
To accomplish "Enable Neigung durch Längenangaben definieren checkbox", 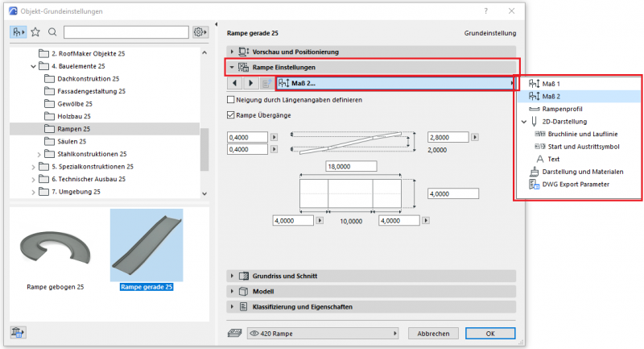I will click(x=232, y=100).
